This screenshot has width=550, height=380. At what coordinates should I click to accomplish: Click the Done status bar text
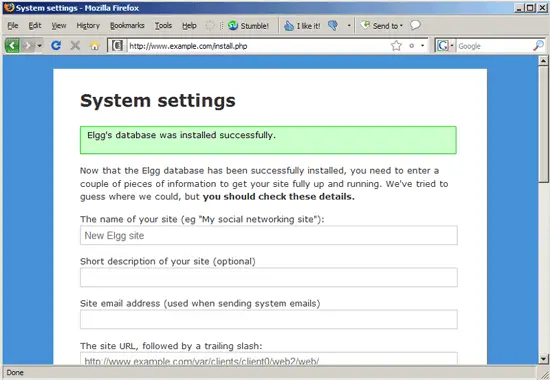(x=15, y=373)
